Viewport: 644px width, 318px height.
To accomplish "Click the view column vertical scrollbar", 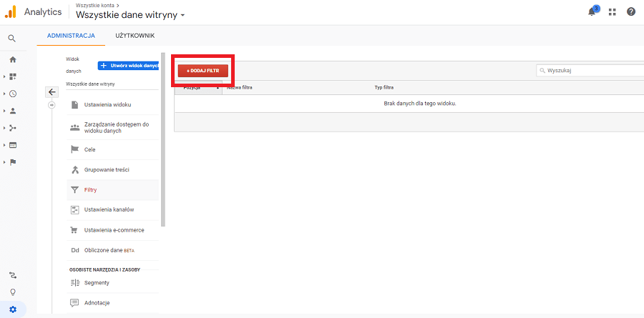I will (x=163, y=139).
